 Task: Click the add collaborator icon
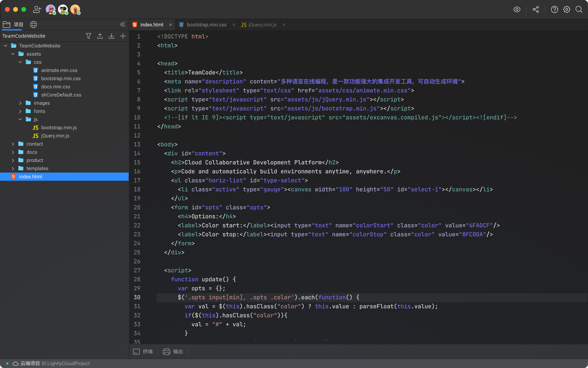coord(37,9)
